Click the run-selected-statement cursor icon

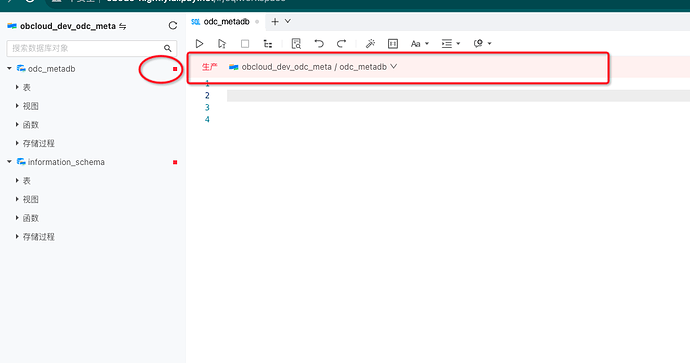(x=222, y=44)
